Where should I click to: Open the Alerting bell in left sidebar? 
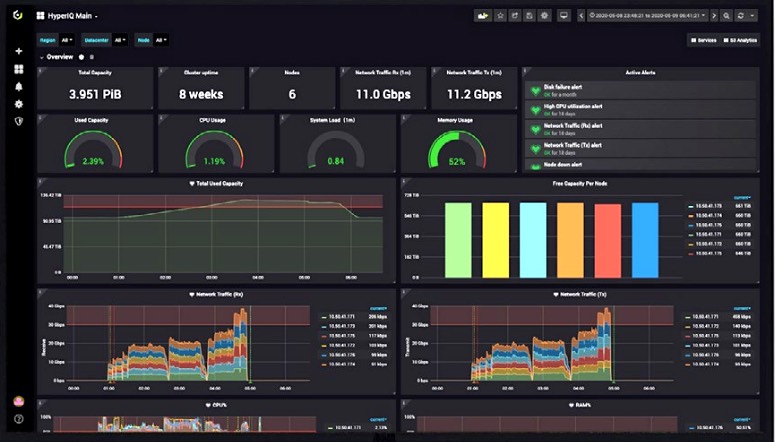(x=18, y=87)
